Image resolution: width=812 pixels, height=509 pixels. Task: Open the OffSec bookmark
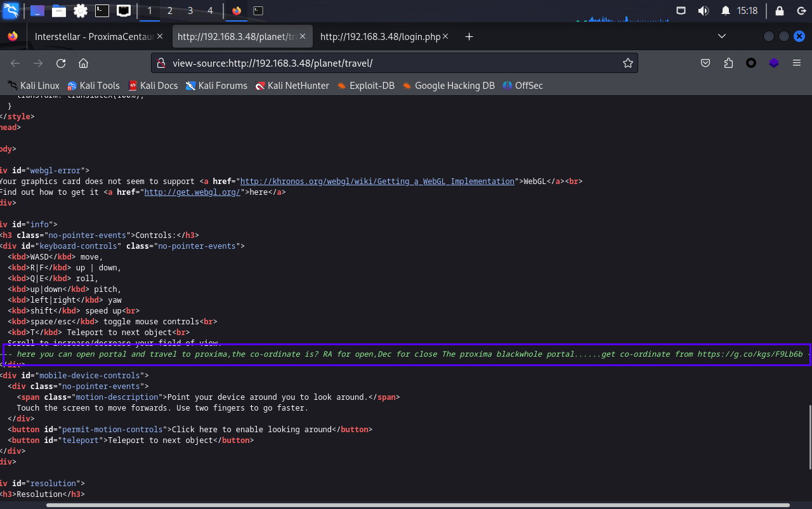[x=523, y=86]
